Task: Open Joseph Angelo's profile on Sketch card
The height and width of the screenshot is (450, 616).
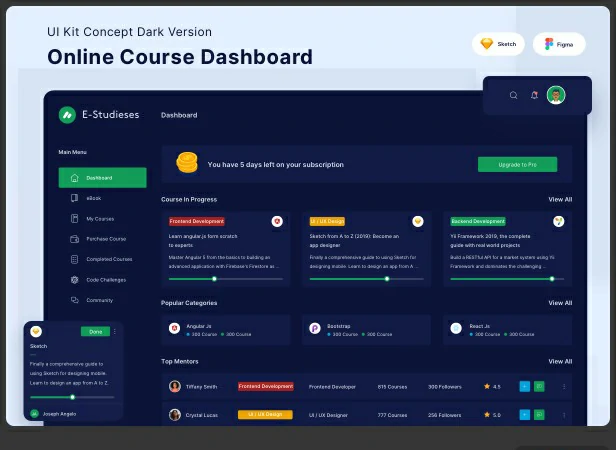Action: [x=53, y=414]
